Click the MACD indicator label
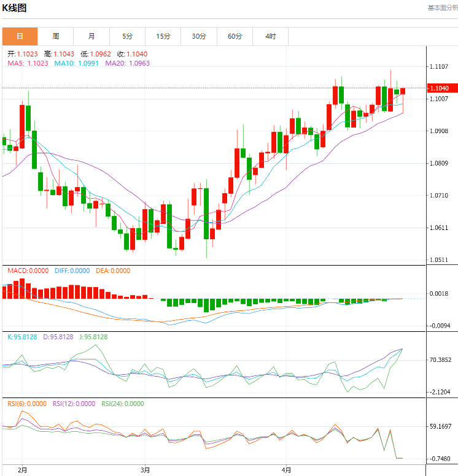This screenshot has height=476, width=458. [28, 271]
